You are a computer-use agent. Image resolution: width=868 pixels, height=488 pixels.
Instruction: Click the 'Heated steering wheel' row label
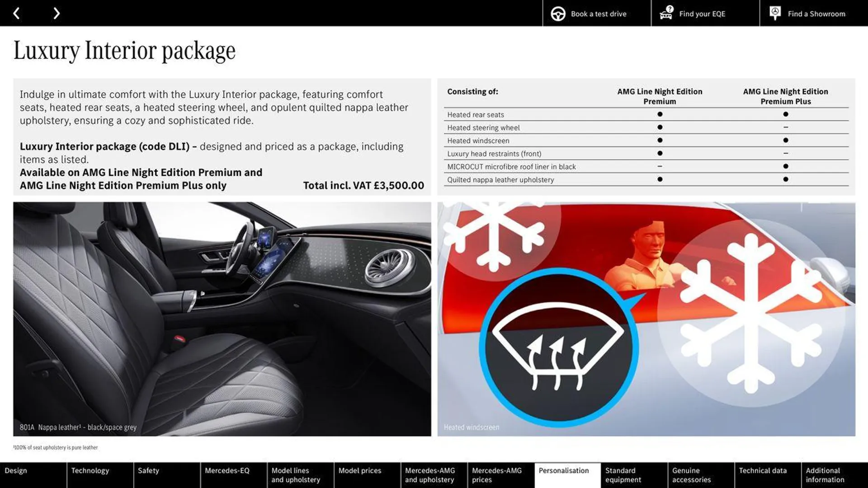[x=483, y=128]
